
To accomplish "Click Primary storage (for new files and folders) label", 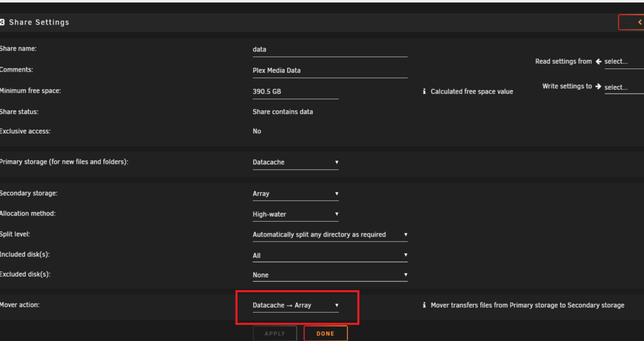I will (x=64, y=162).
